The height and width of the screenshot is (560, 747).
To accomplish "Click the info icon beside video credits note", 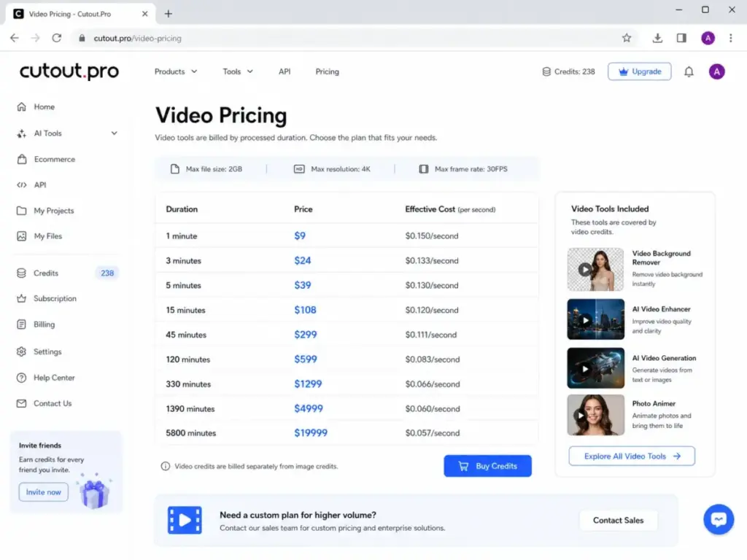I will pyautogui.click(x=166, y=466).
